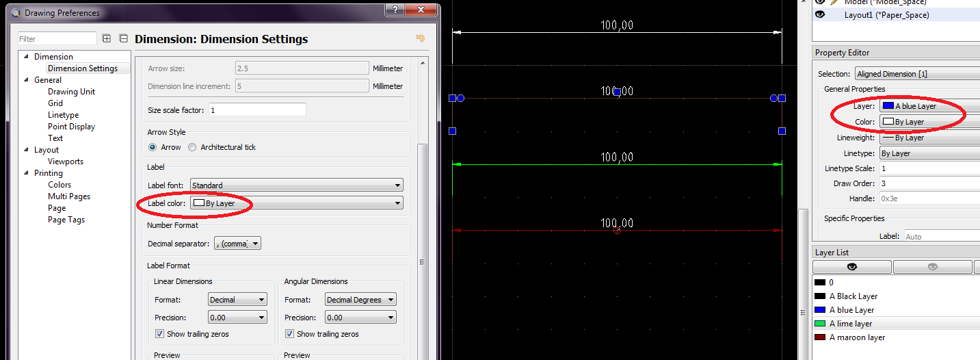The width and height of the screenshot is (980, 360).
Task: Toggle Show trailing zeros for Linear Dimensions
Action: [x=159, y=334]
